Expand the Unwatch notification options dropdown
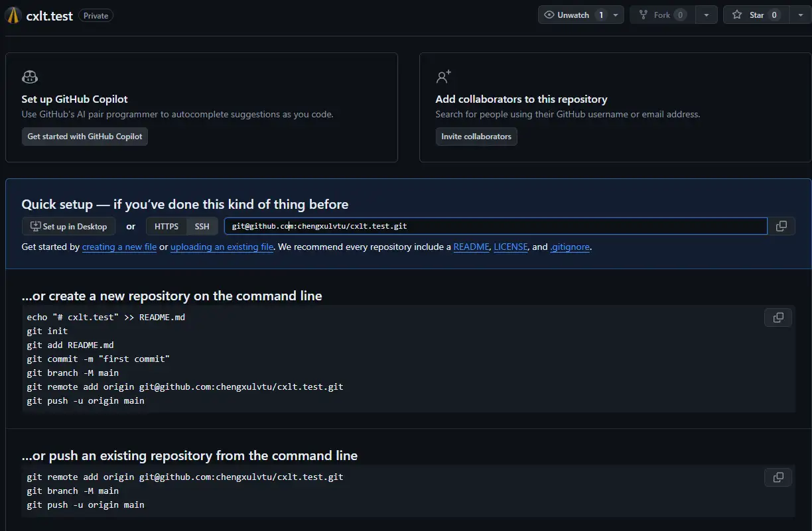The height and width of the screenshot is (531, 812). coord(616,15)
